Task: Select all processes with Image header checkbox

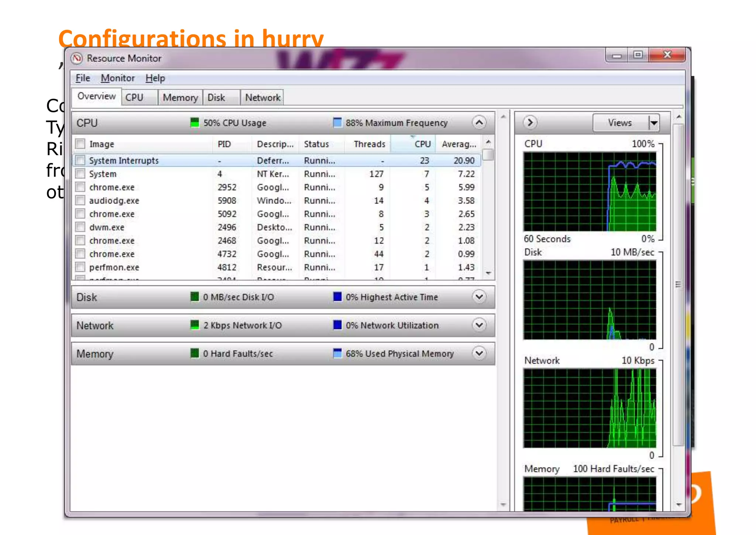Action: click(80, 144)
